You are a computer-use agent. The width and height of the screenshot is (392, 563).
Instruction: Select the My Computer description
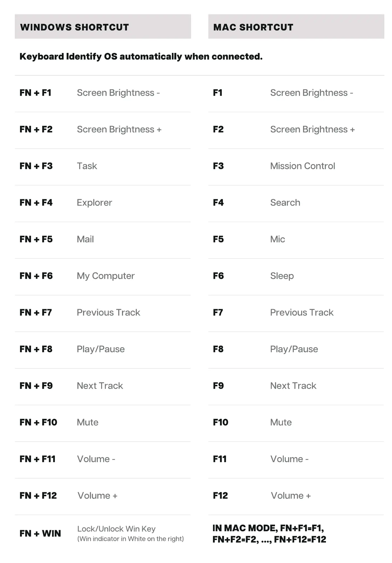point(106,276)
